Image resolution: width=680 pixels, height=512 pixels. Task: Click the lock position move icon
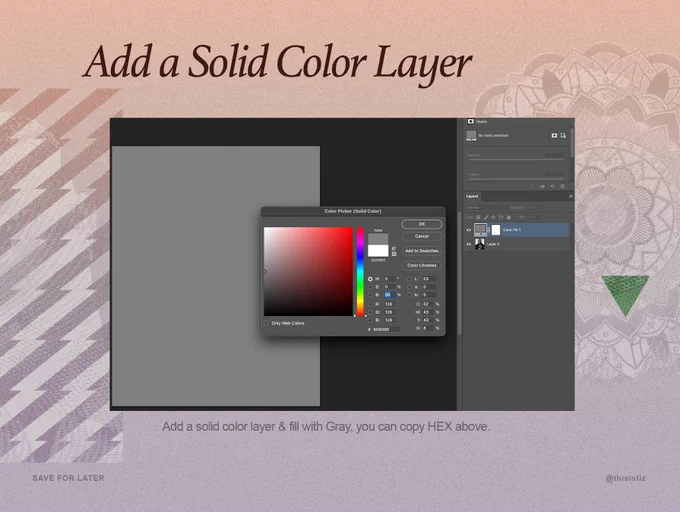point(493,217)
